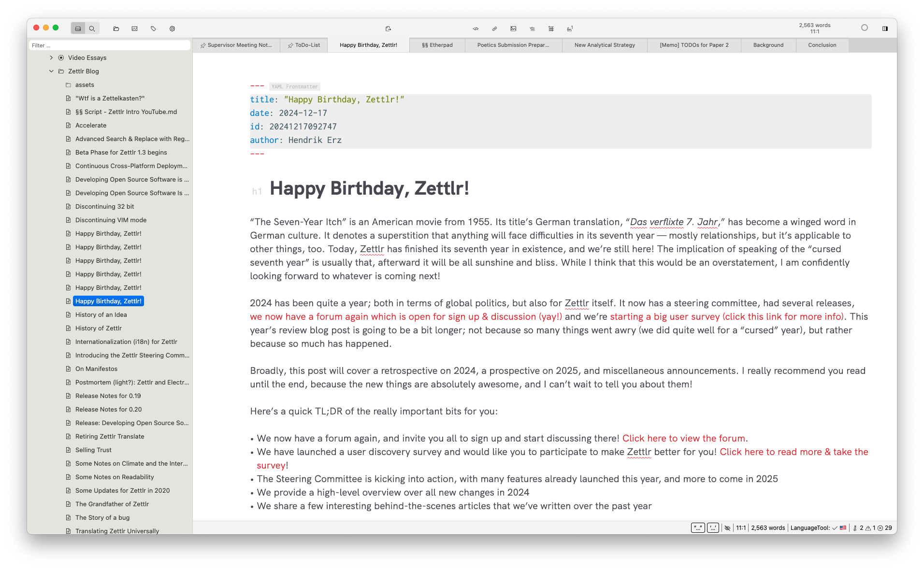Open 'Beta Phase for Zettlr 1.3 begins'
This screenshot has width=924, height=570.
[121, 152]
